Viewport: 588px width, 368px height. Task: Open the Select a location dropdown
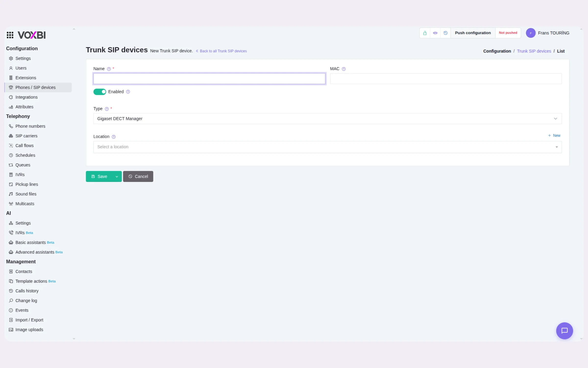327,147
